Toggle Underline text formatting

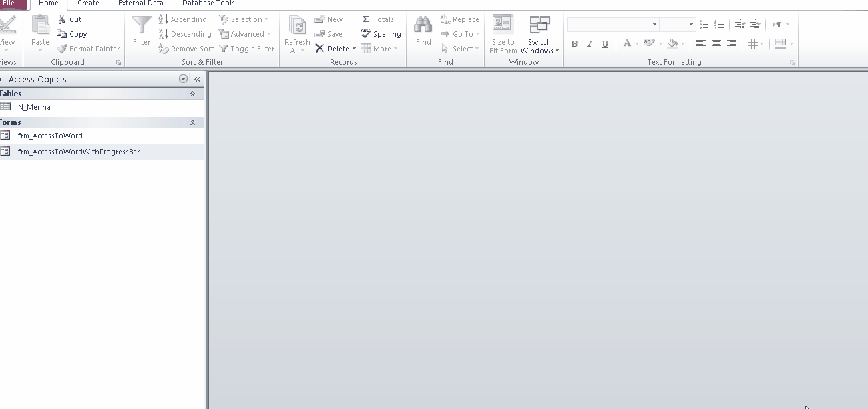pyautogui.click(x=605, y=44)
